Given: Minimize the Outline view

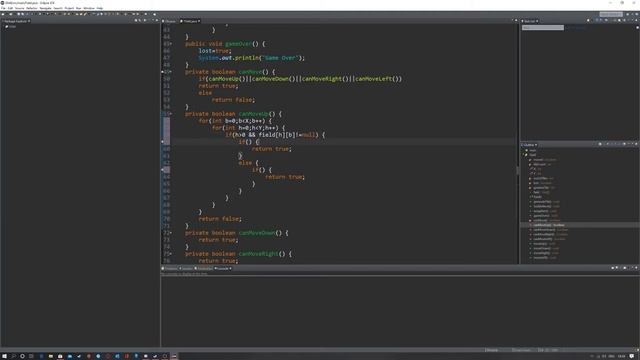Looking at the screenshot, I should (x=633, y=144).
